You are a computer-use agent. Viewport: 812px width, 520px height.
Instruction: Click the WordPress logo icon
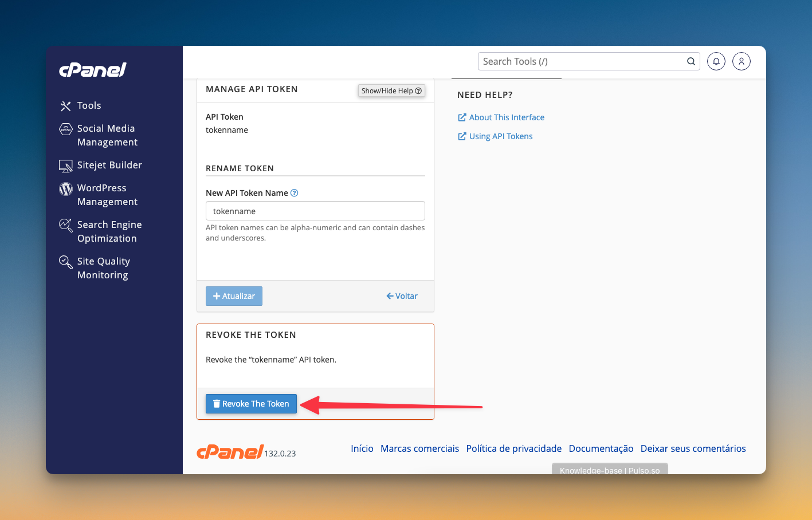[x=66, y=188]
